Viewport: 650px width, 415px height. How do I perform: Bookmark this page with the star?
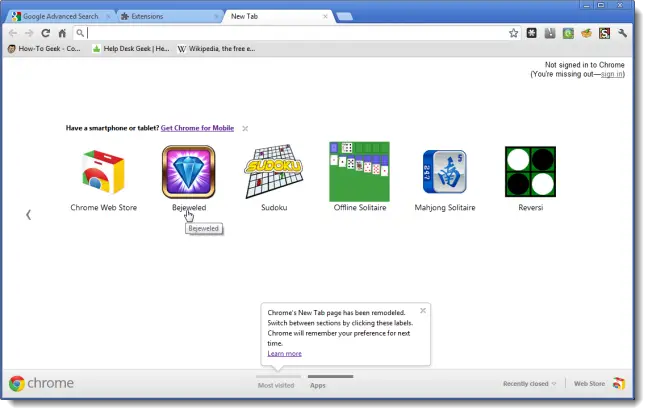click(x=513, y=33)
